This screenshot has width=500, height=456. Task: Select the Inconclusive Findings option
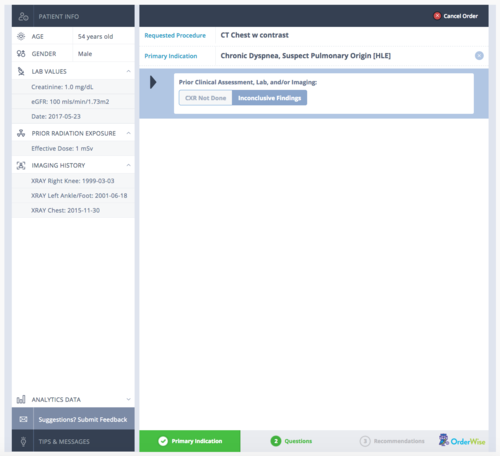[x=269, y=98]
